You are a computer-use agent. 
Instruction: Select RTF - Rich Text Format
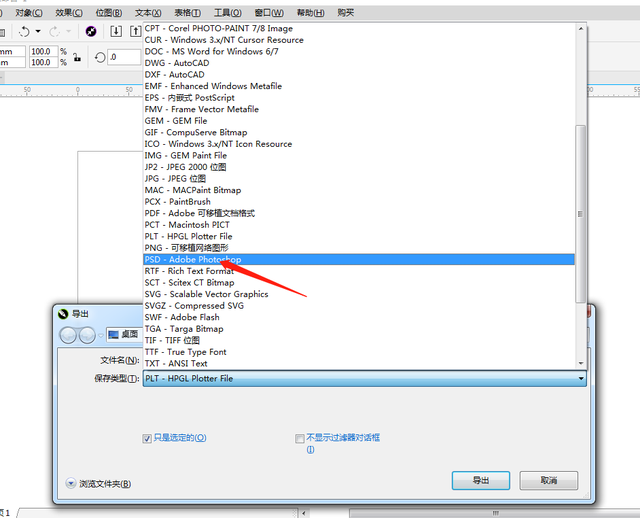pos(359,271)
